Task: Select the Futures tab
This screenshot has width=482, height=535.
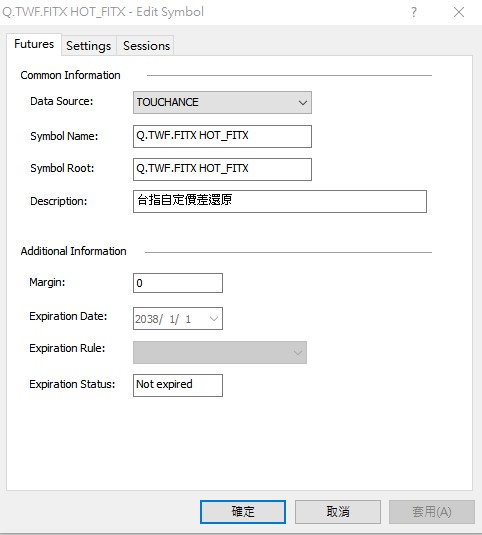Action: (34, 44)
